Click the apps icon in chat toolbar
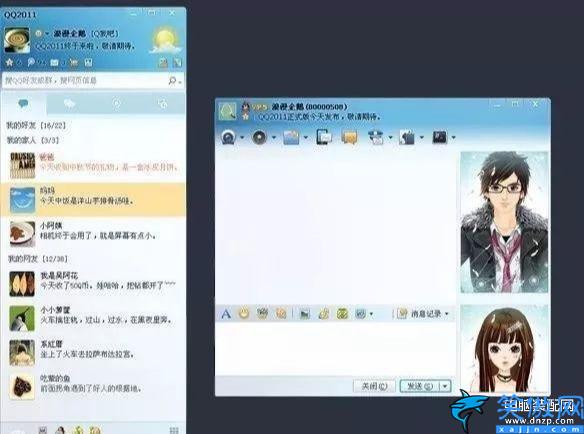Image resolution: width=584 pixels, height=434 pixels. tap(407, 137)
